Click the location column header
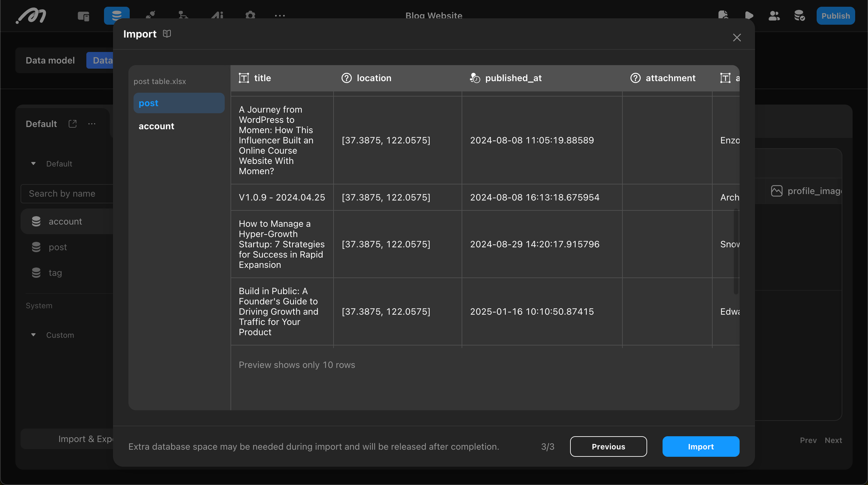This screenshot has height=485, width=868. tap(398, 78)
